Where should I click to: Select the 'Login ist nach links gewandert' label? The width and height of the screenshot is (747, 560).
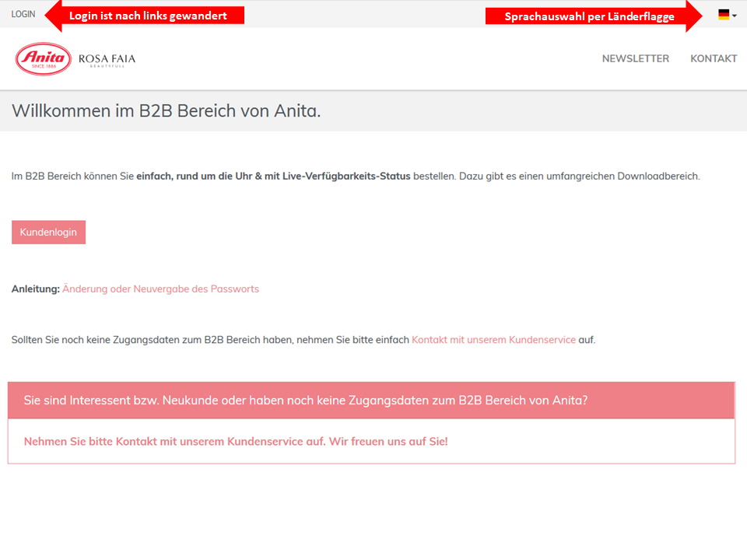148,16
